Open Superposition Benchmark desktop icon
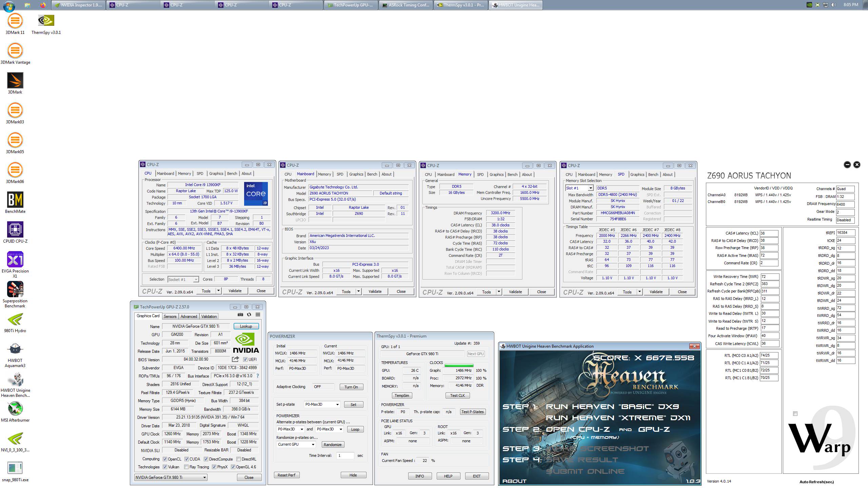868x488 pixels. (x=15, y=295)
